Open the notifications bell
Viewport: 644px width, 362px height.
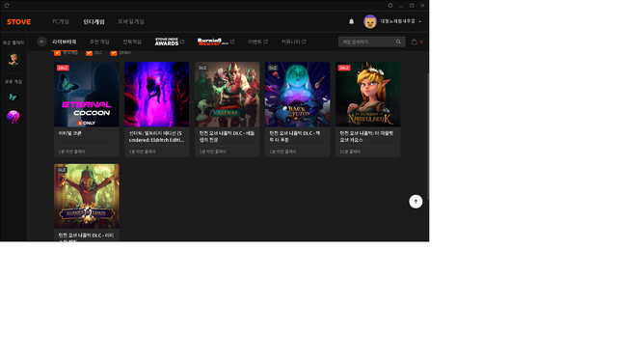click(351, 21)
